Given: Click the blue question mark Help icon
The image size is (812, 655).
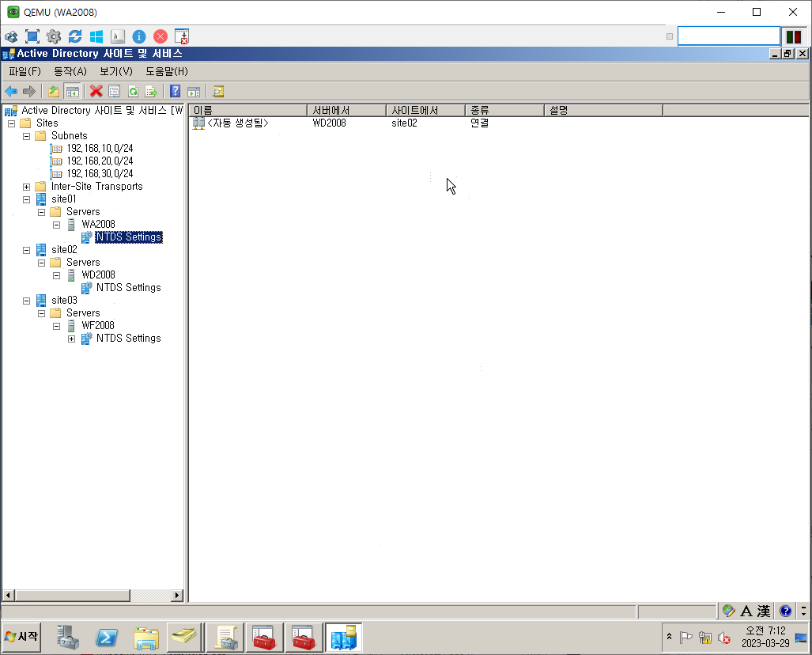Looking at the screenshot, I should pos(175,91).
